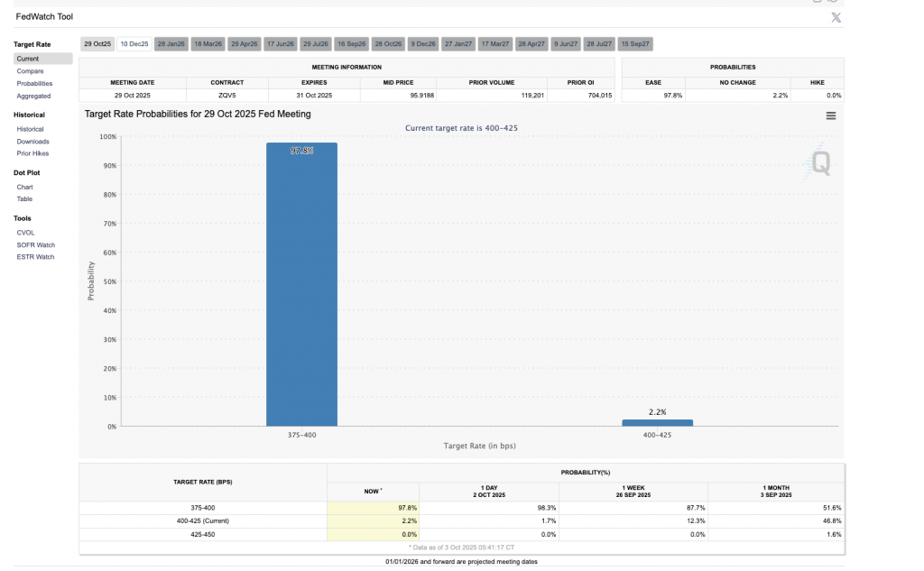Switch to the 28 Jan26 meeting tab

click(x=171, y=43)
